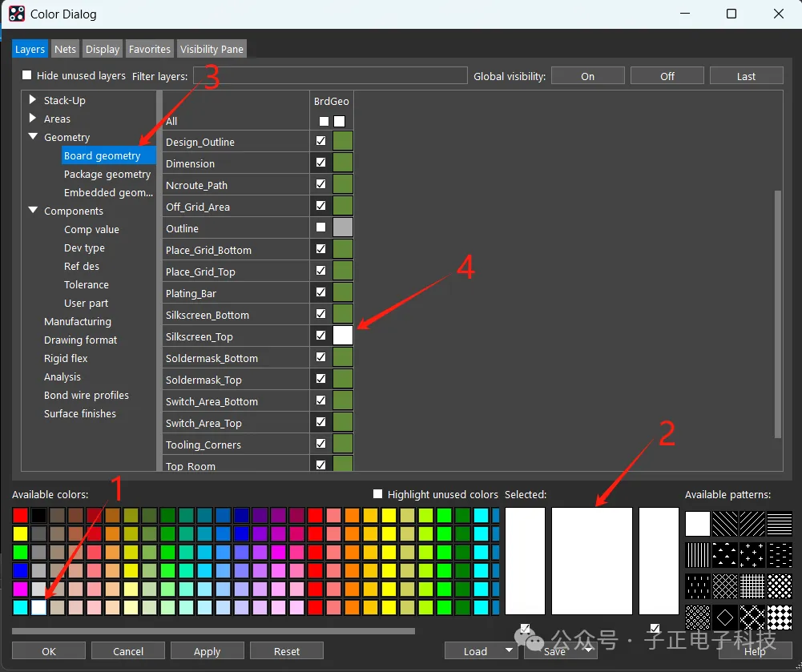Turn global visibility On
The height and width of the screenshot is (672, 802).
(x=588, y=75)
